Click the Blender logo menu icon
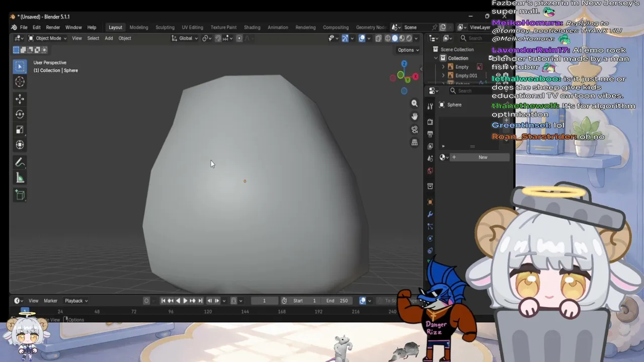644x362 pixels. click(14, 27)
